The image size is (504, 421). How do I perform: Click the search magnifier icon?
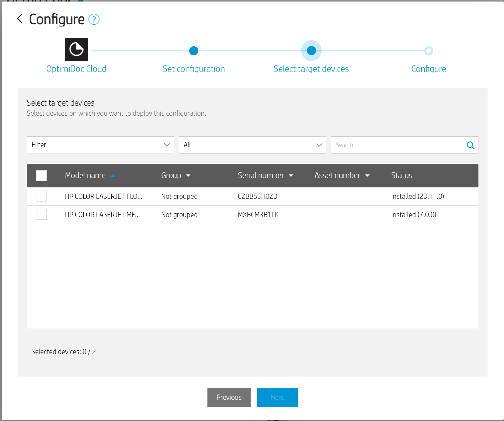point(470,145)
